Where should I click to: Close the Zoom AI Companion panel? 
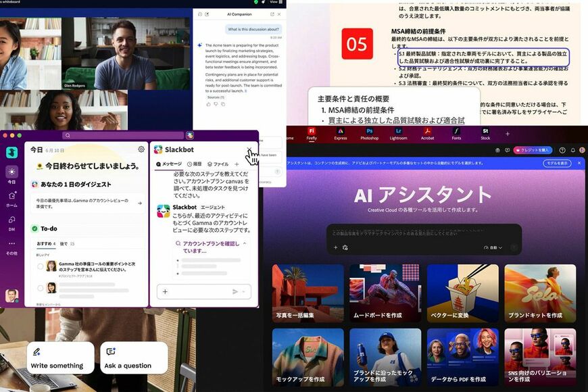pos(279,14)
